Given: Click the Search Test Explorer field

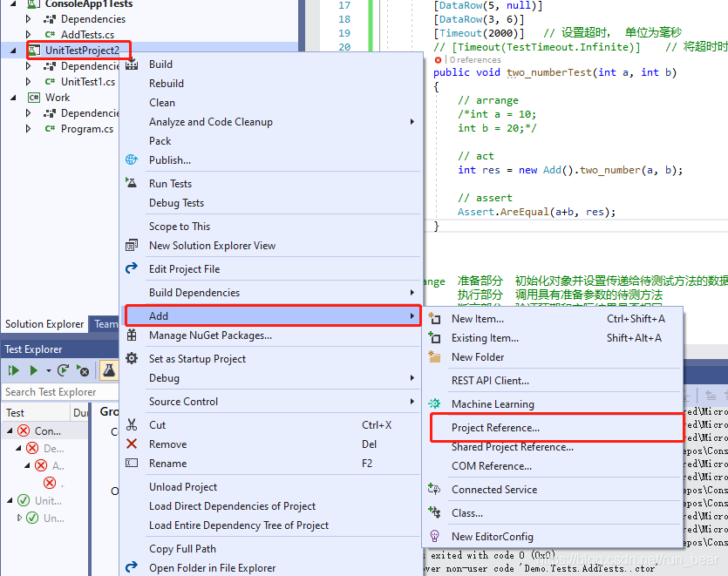Looking at the screenshot, I should coord(60,392).
